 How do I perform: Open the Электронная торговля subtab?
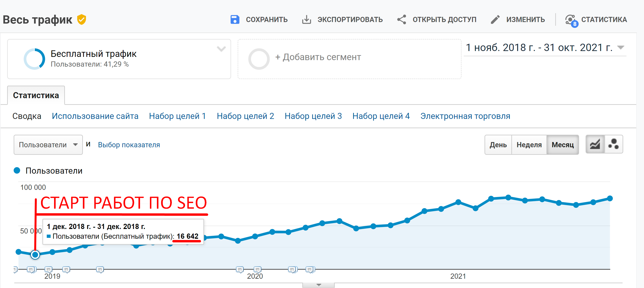[465, 116]
